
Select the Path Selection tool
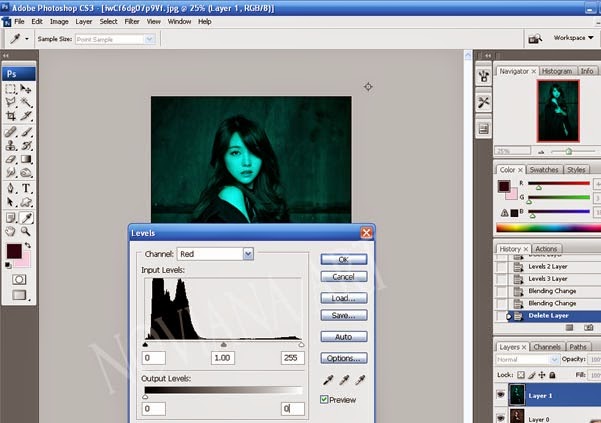[10, 202]
